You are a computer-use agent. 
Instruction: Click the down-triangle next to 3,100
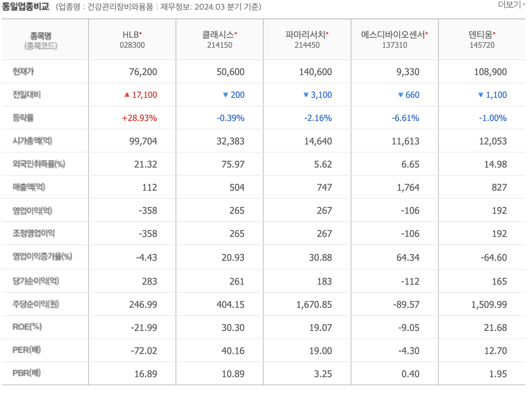pos(306,95)
